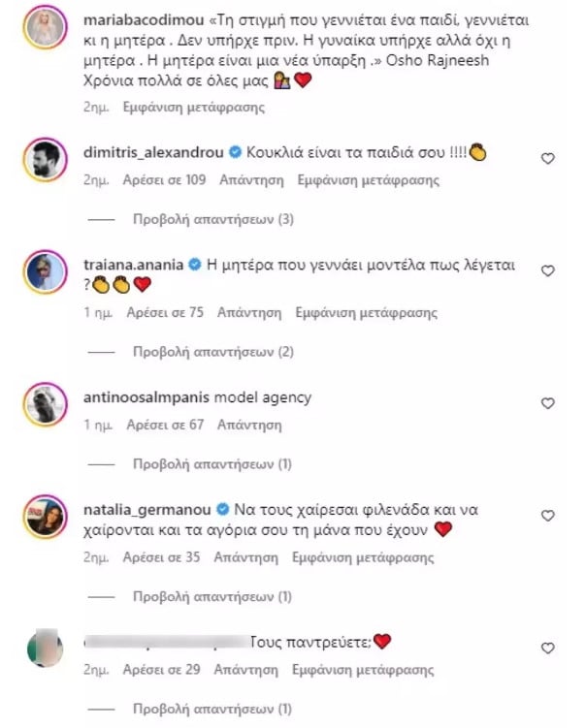
Task: Like natalia_germanou's comment with the heart
Action: coord(548,516)
